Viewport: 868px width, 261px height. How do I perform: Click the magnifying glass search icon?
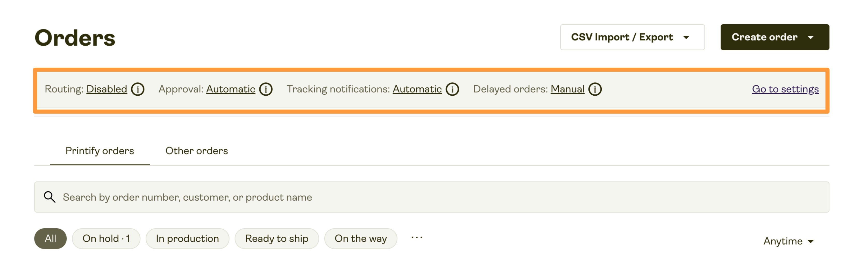[x=49, y=197]
